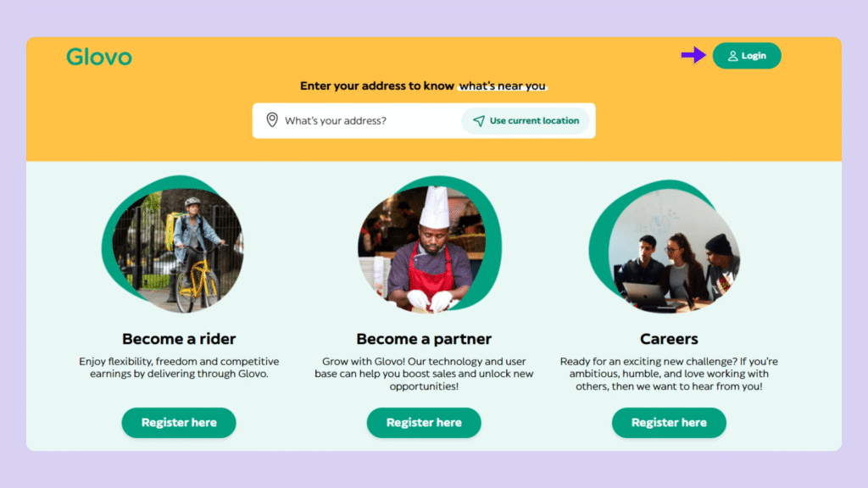This screenshot has width=868, height=488.
Task: Click the rider description paragraph
Action: pyautogui.click(x=179, y=367)
